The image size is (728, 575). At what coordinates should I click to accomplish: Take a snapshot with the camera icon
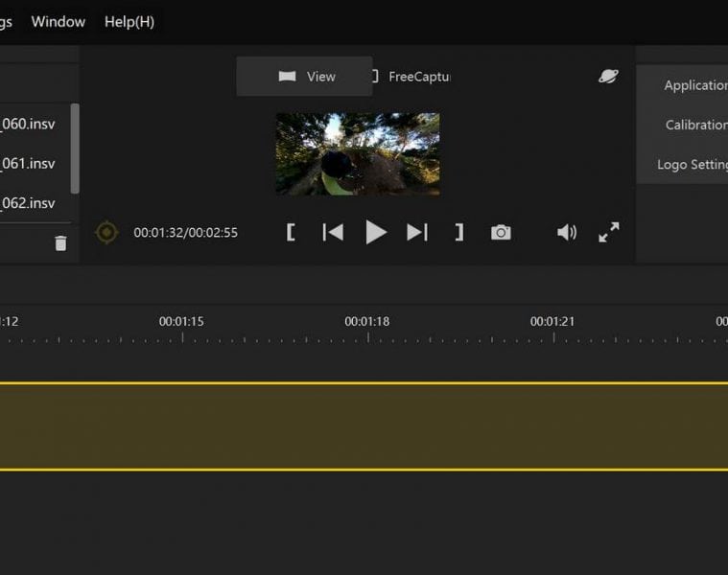pos(501,233)
